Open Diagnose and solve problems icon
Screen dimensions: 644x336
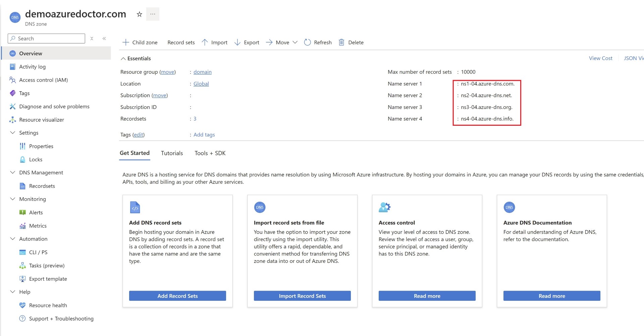(x=13, y=106)
